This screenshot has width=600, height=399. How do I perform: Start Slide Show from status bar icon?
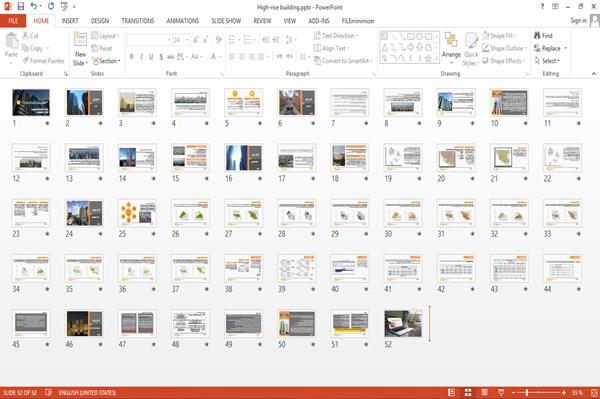(501, 392)
